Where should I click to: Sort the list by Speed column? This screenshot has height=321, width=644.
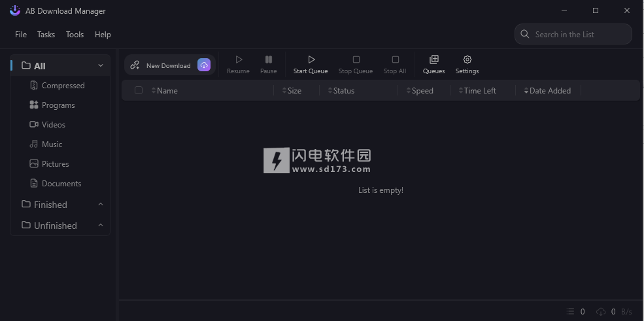[420, 91]
